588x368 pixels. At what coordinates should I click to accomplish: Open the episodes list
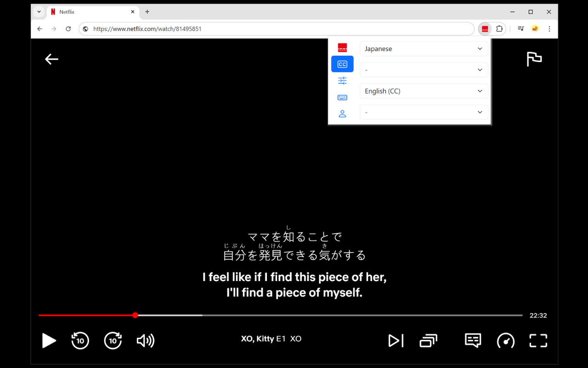point(428,340)
